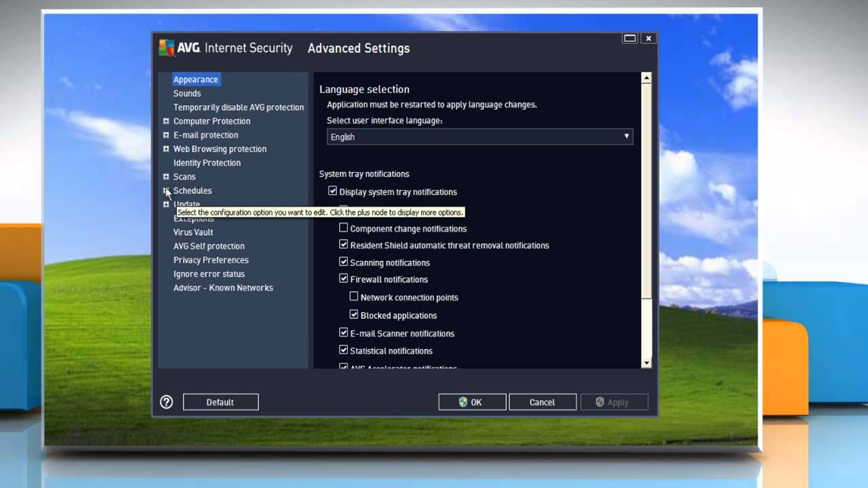Open Advisor - Known Networks settings

pyautogui.click(x=223, y=287)
